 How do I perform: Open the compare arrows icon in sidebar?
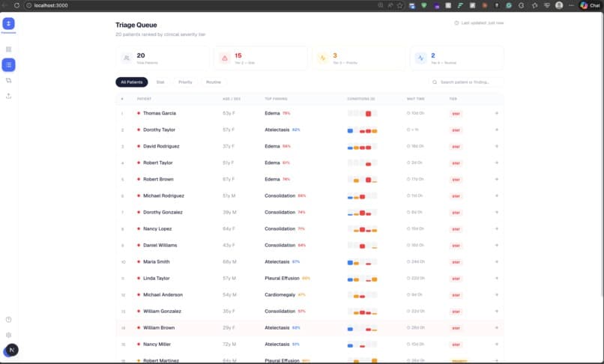[x=8, y=80]
